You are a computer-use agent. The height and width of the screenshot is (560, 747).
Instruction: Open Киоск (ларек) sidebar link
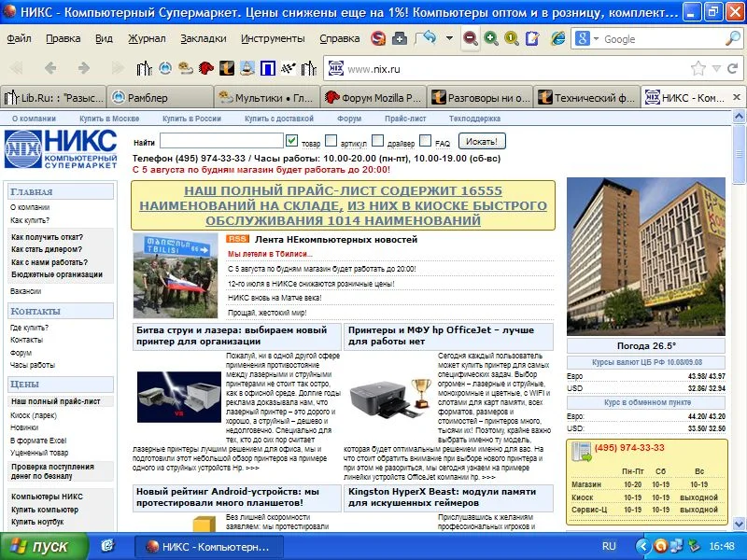34,415
